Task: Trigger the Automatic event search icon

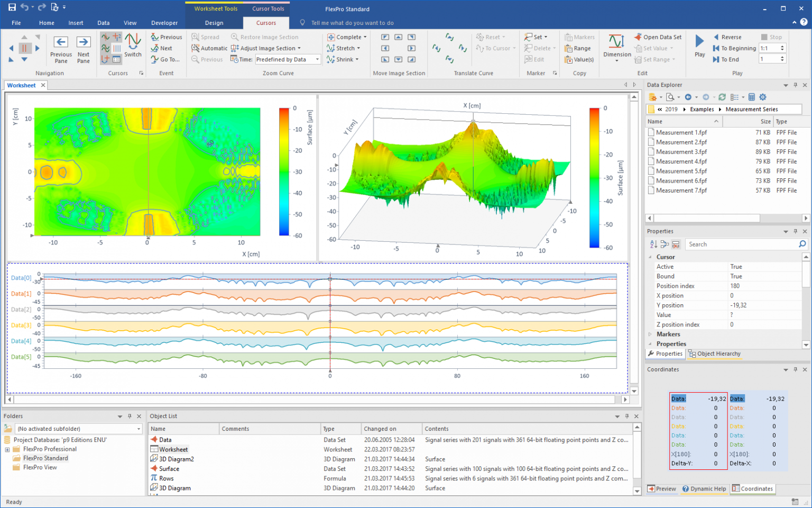Action: (209, 48)
